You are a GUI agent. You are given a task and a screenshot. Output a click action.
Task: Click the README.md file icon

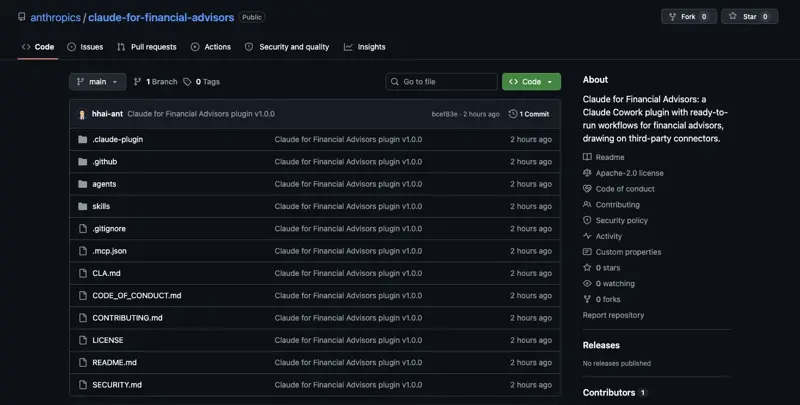83,363
